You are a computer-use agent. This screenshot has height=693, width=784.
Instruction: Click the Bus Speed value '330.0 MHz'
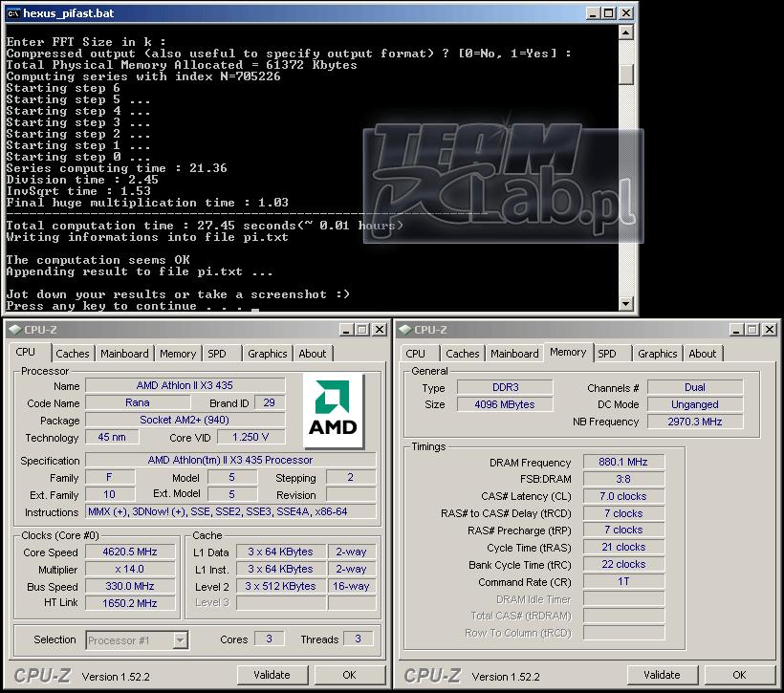[130, 586]
